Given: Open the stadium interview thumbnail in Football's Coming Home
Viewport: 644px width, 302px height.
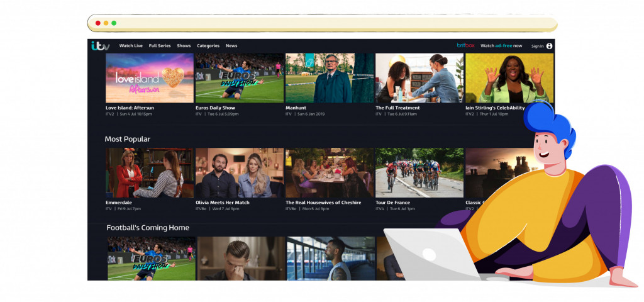Looking at the screenshot, I should (x=331, y=259).
